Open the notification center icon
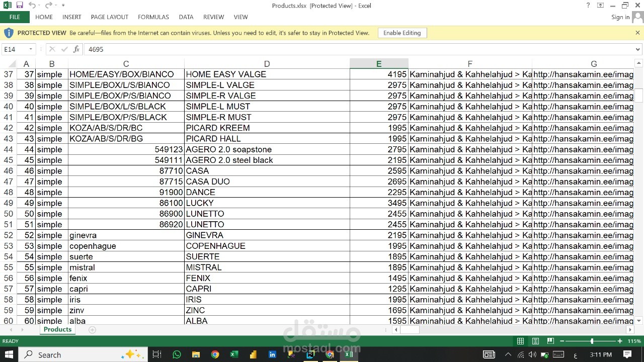 [x=627, y=354]
